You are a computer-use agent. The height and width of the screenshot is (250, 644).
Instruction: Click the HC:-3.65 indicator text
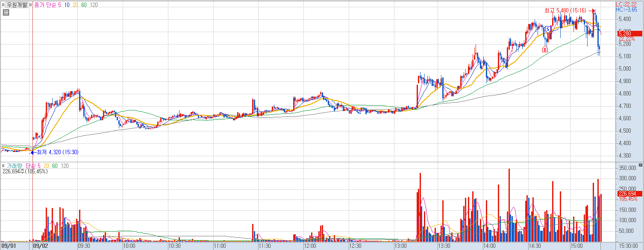[626, 9]
